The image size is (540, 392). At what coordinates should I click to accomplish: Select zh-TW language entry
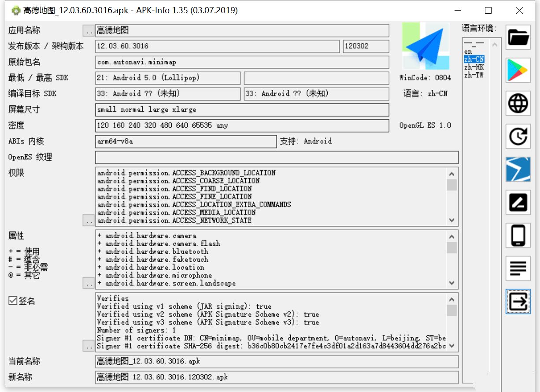(473, 75)
